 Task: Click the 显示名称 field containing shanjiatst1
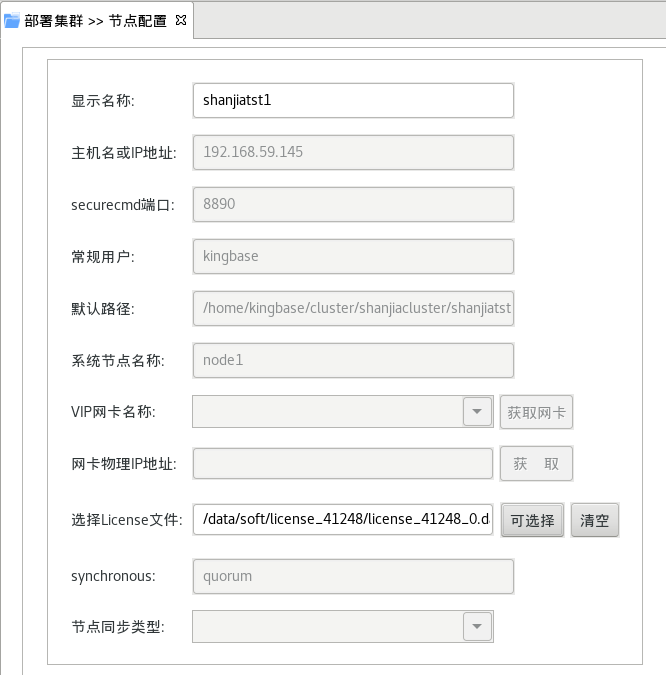point(352,100)
